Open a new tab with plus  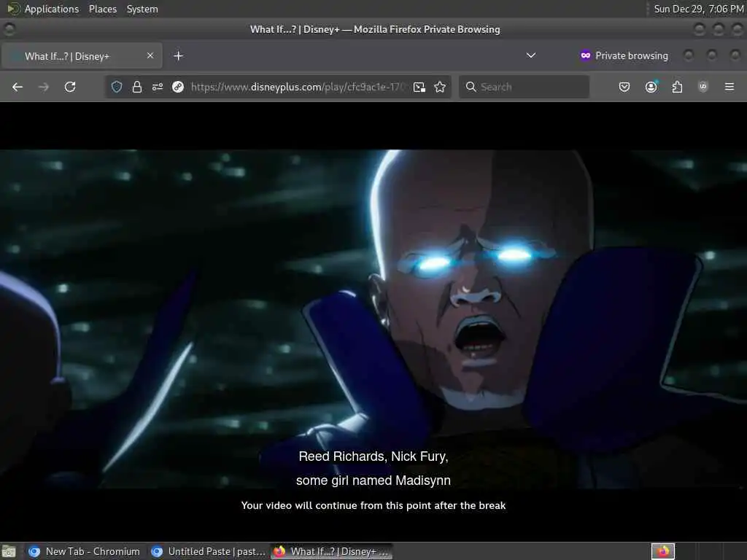[x=178, y=55]
